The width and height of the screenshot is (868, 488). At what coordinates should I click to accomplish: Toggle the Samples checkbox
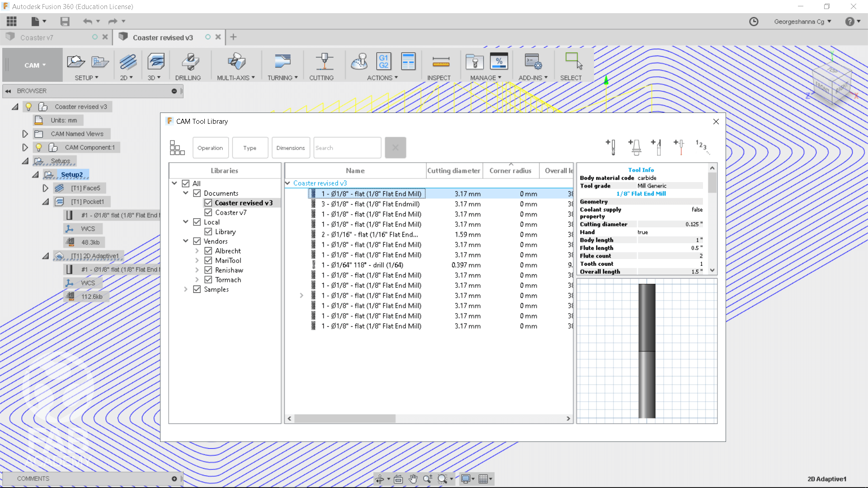coord(197,289)
